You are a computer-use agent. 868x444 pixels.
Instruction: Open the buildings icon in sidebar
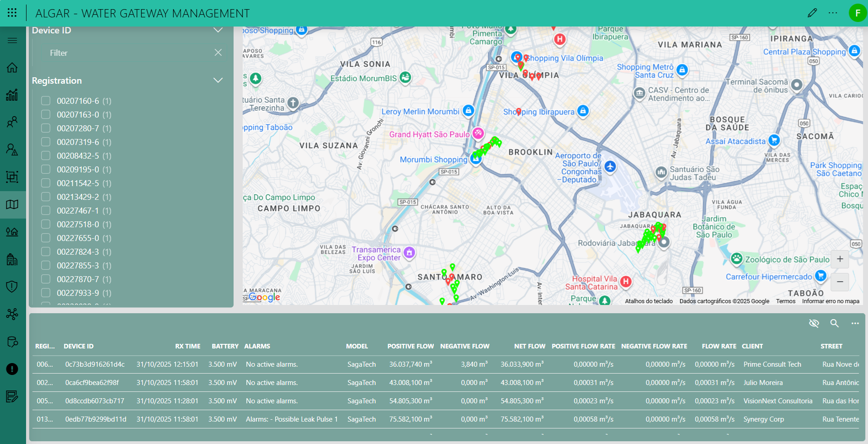pyautogui.click(x=12, y=259)
